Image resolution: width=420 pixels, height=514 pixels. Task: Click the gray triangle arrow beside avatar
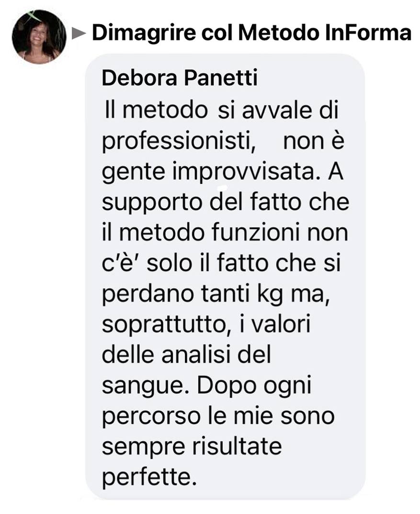click(x=79, y=34)
